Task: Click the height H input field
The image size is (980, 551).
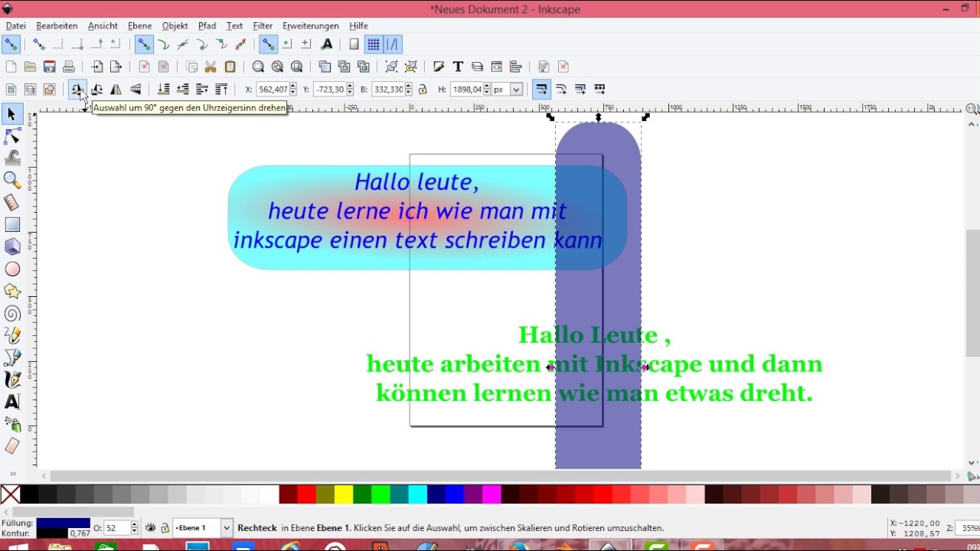Action: click(x=465, y=90)
